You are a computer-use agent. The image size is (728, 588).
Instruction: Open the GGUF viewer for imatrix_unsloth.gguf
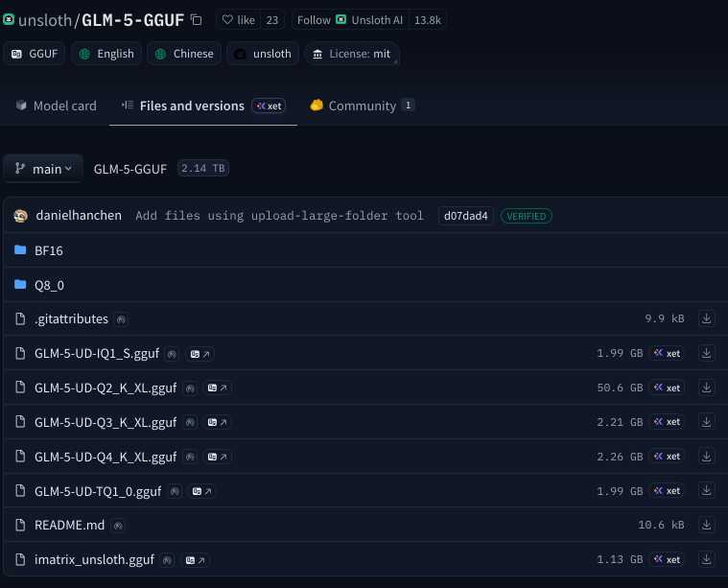coord(195,560)
